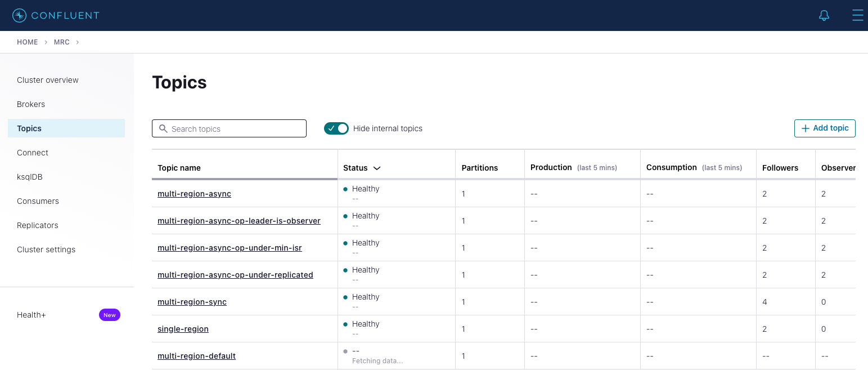This screenshot has height=370, width=868.
Task: Select Connect in the sidebar
Action: point(33,153)
